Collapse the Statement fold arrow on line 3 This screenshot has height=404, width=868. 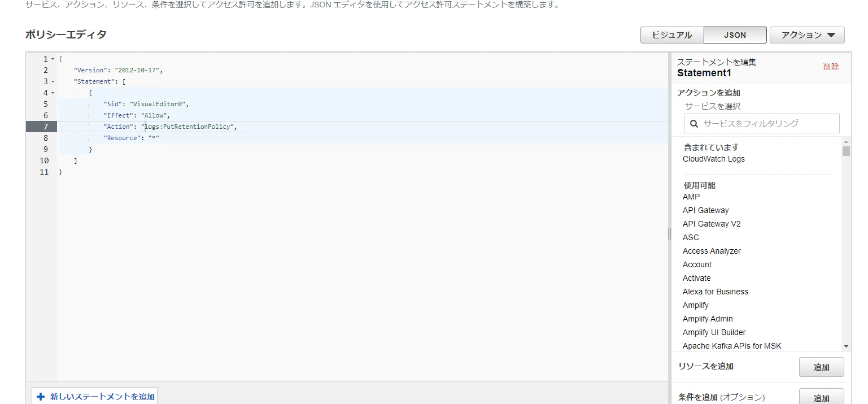pos(53,81)
